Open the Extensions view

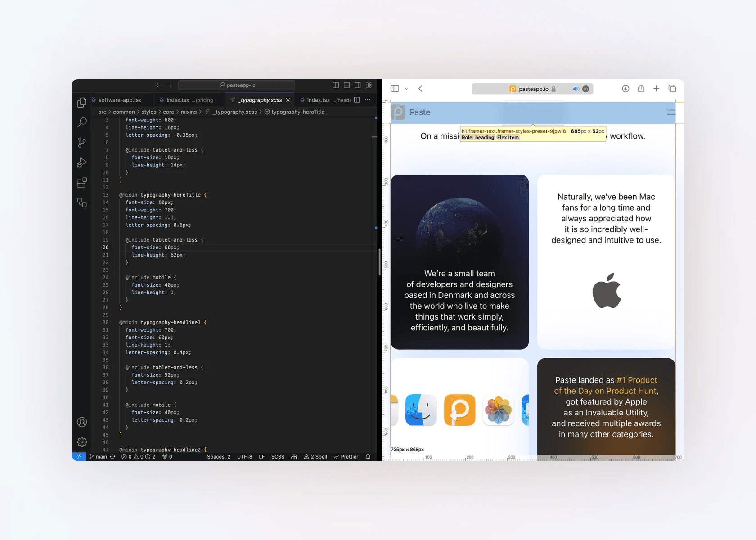(82, 183)
